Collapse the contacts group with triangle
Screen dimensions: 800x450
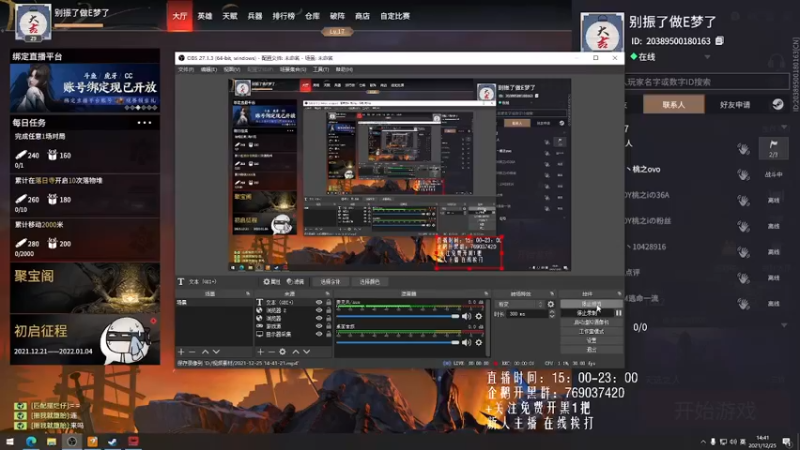tap(784, 127)
